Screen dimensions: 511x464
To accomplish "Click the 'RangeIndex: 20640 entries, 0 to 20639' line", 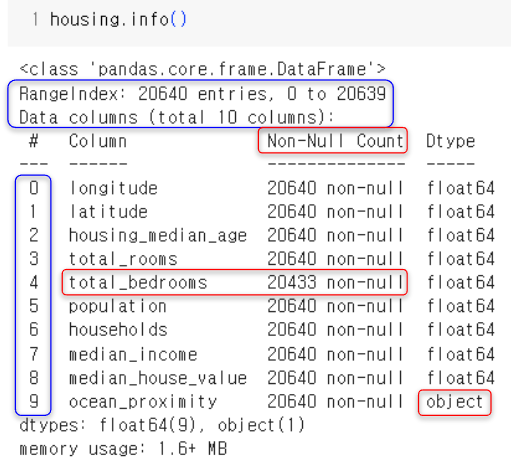I will (x=202, y=94).
